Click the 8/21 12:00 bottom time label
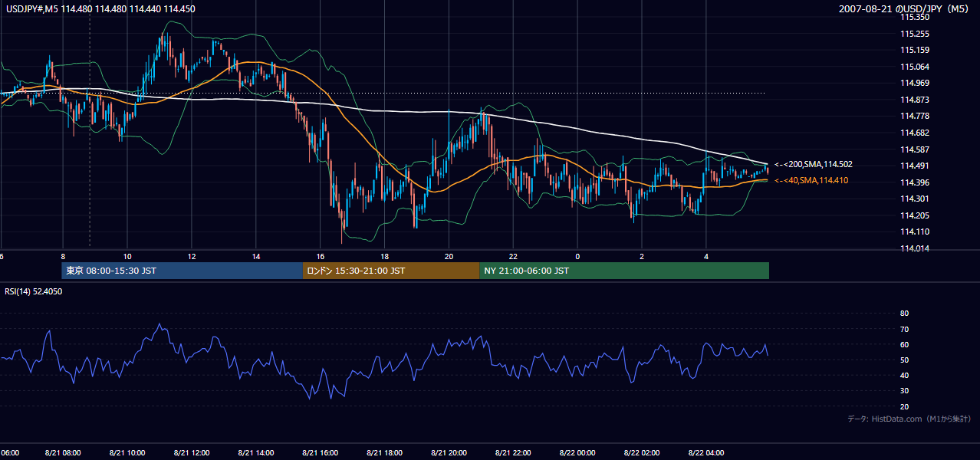 (192, 452)
